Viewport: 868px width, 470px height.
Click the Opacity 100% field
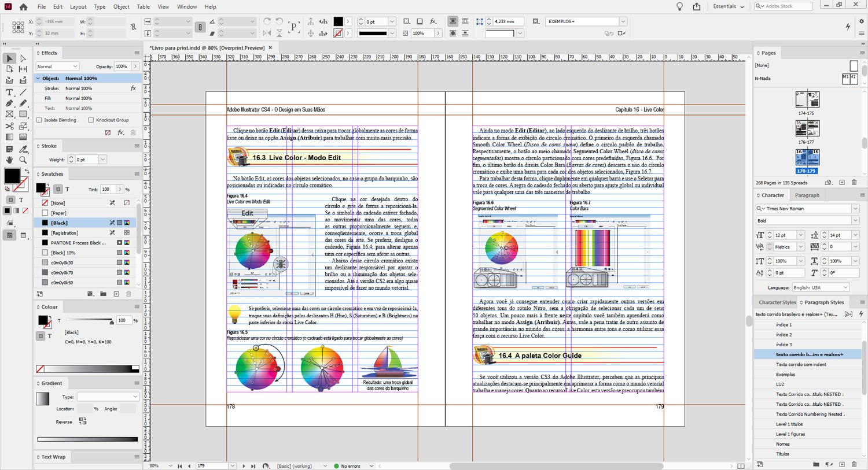pyautogui.click(x=123, y=66)
